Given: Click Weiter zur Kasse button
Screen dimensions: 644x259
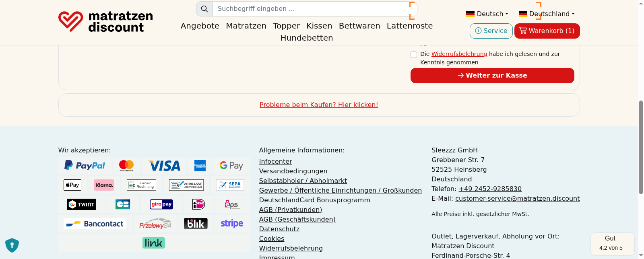Looking at the screenshot, I should 492,76.
